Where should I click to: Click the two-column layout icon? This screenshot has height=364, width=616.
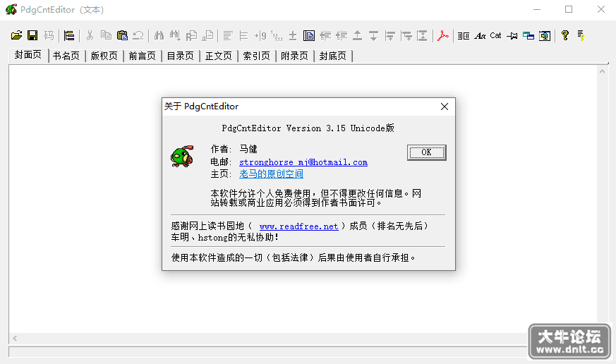(x=463, y=35)
